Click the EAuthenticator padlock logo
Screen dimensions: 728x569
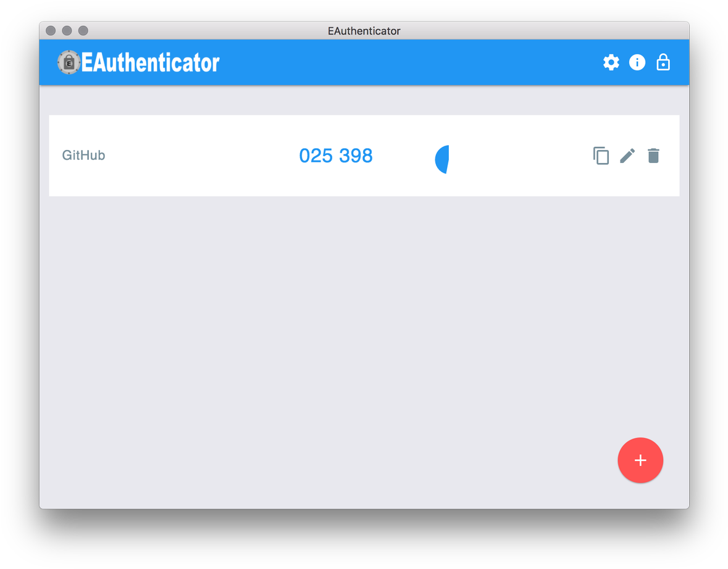pos(69,62)
